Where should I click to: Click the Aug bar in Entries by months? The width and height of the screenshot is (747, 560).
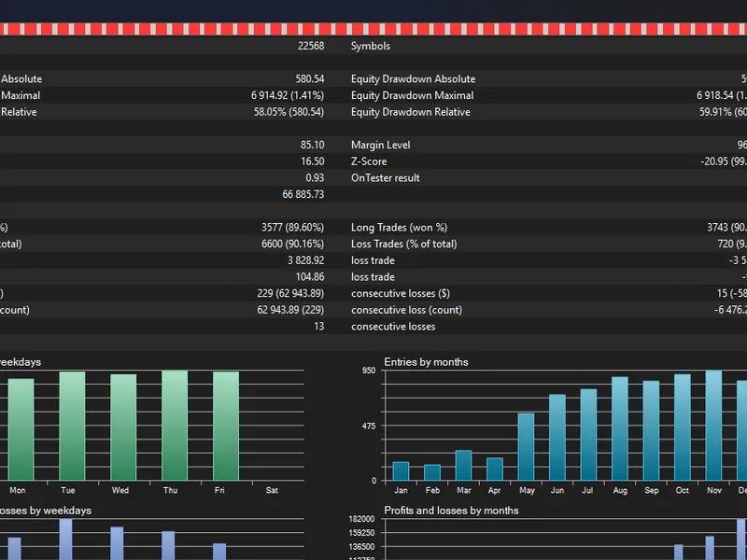620,428
